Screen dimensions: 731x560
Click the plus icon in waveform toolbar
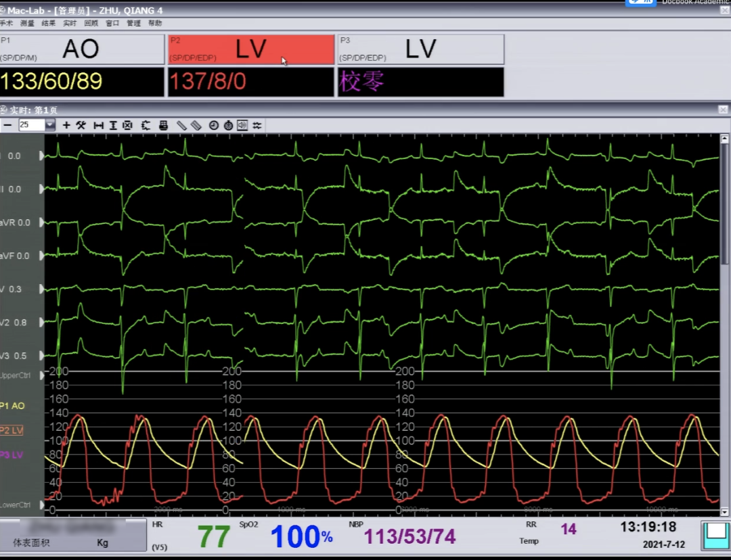[66, 125]
